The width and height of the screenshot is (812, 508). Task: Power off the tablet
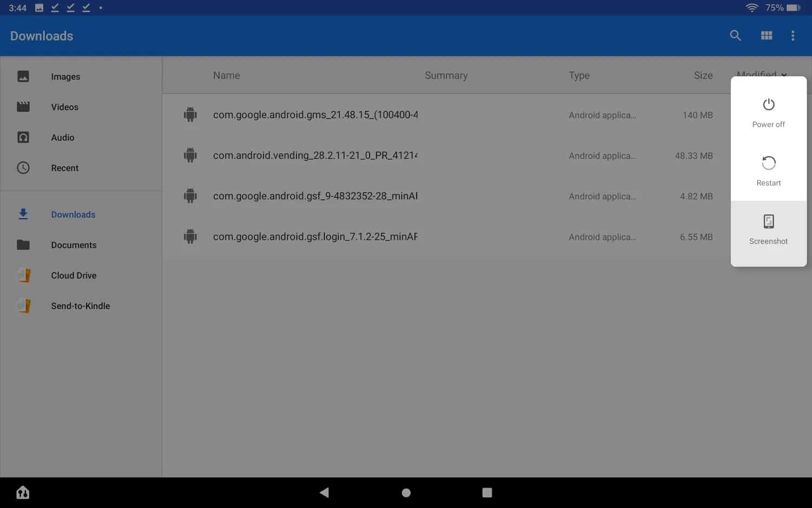coord(768,112)
